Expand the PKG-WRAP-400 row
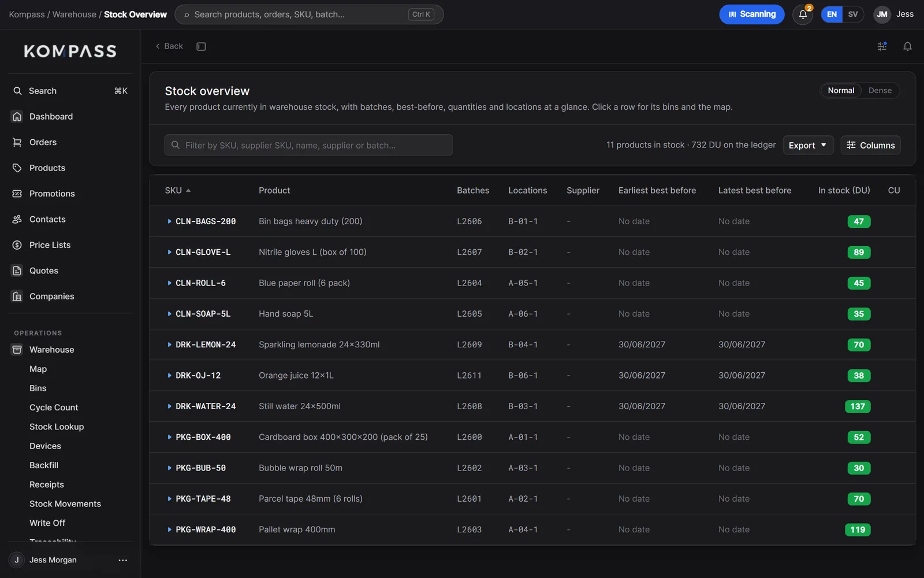Image resolution: width=924 pixels, height=578 pixels. pyautogui.click(x=169, y=529)
